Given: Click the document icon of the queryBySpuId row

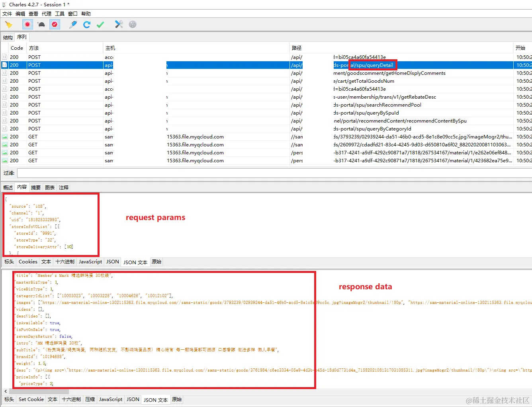Looking at the screenshot, I should [x=5, y=113].
